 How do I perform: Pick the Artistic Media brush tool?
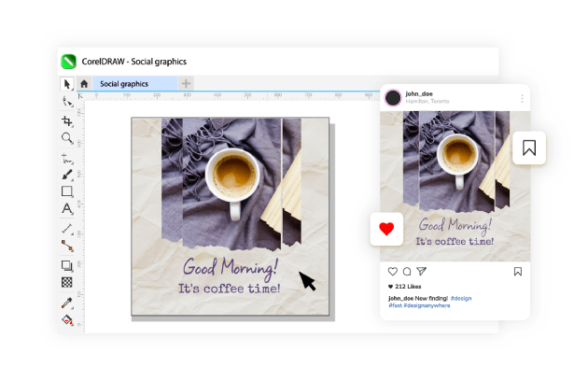click(x=67, y=174)
